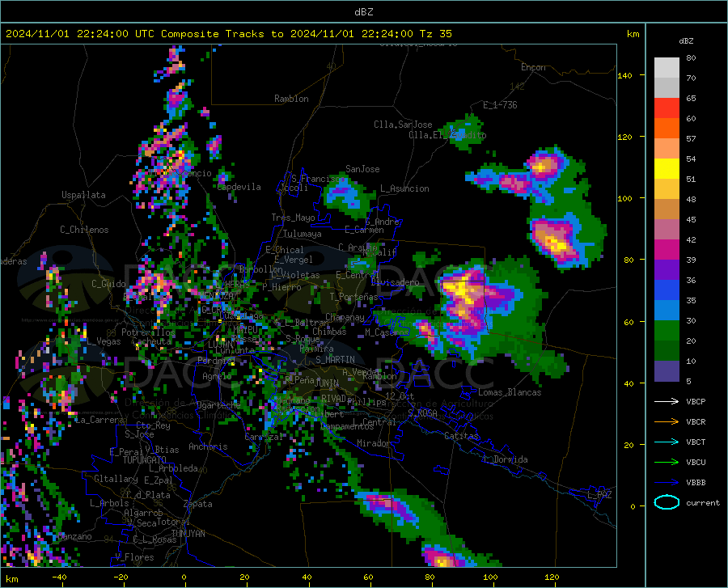This screenshot has width=728, height=588.
Task: Click the 'S_Francisco' map label
Action: tap(318, 178)
